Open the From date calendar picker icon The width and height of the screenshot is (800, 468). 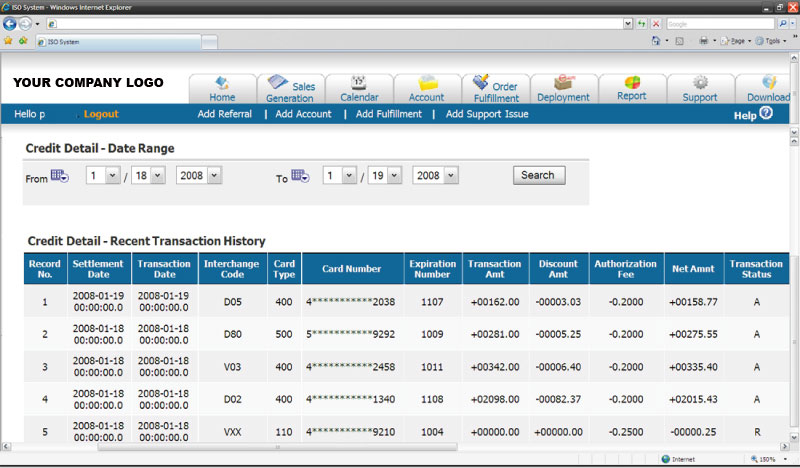[x=59, y=176]
